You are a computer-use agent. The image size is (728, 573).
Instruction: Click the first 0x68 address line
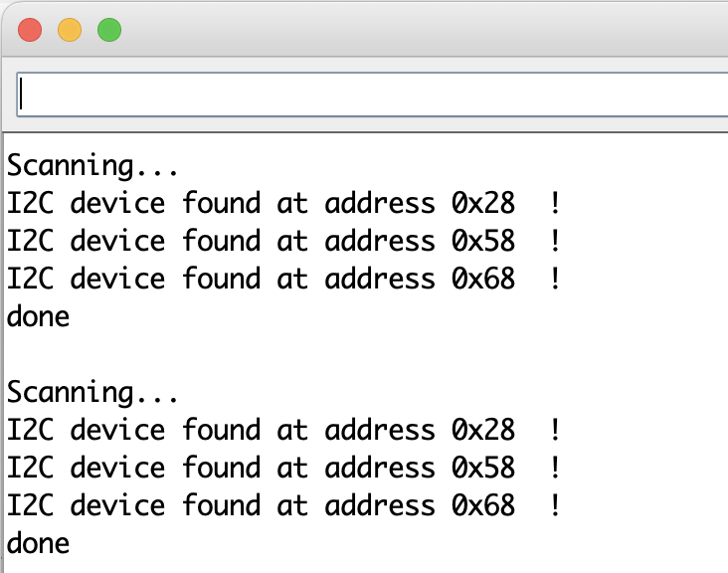[284, 279]
